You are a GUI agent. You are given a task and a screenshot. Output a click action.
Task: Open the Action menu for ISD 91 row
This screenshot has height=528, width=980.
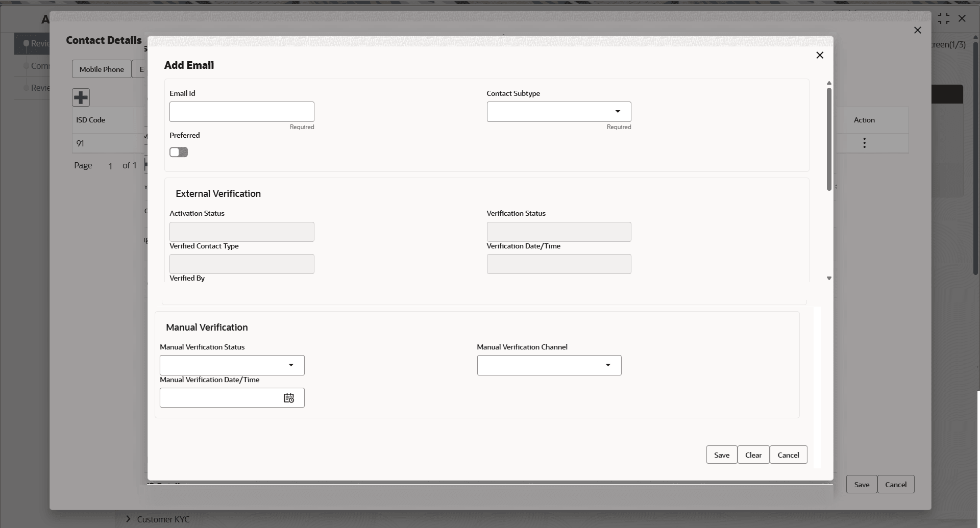click(864, 143)
